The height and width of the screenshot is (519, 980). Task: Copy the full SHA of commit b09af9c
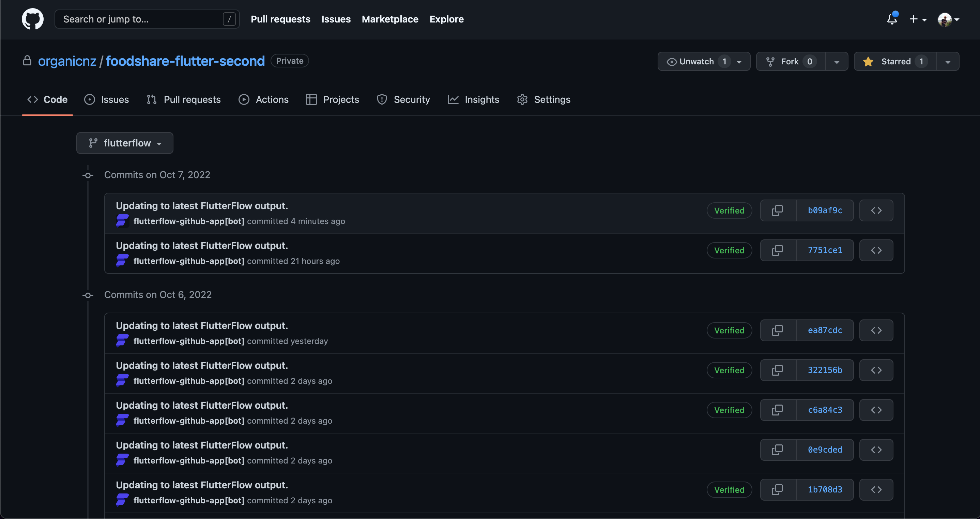pyautogui.click(x=777, y=210)
